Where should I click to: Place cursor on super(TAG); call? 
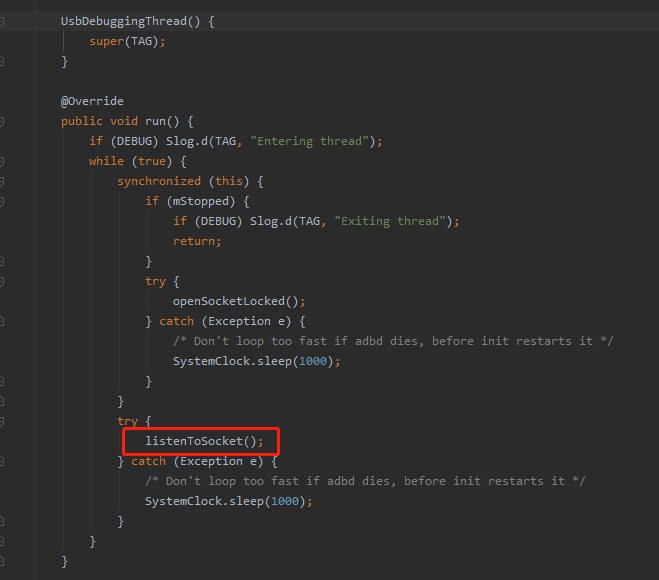coord(127,41)
